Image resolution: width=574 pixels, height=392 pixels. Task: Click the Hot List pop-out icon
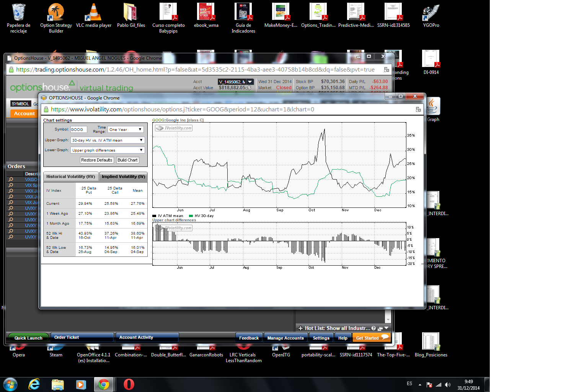tap(380, 328)
